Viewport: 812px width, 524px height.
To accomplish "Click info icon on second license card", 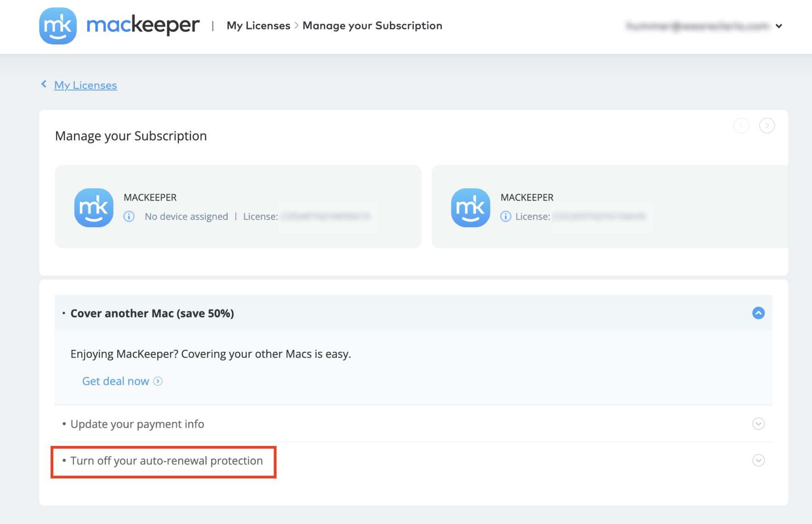I will pyautogui.click(x=506, y=216).
